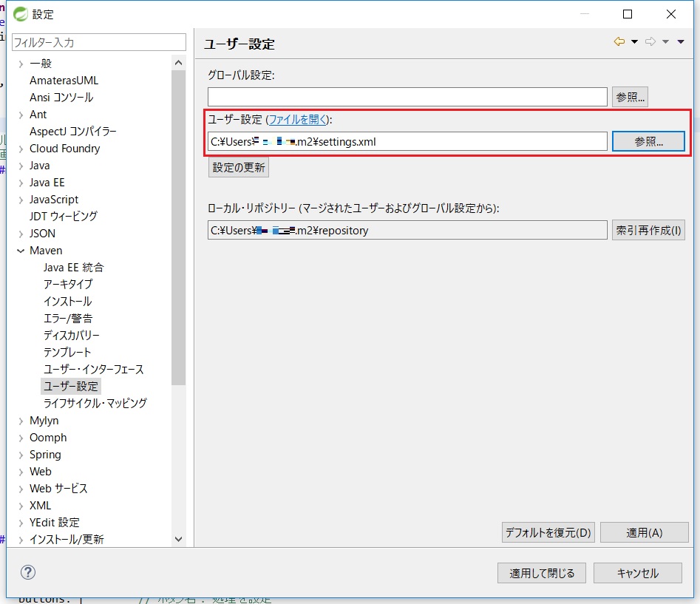Viewport: 700px width, 604px height.
Task: Open Java EE 統合 under Maven
Action: [x=74, y=268]
